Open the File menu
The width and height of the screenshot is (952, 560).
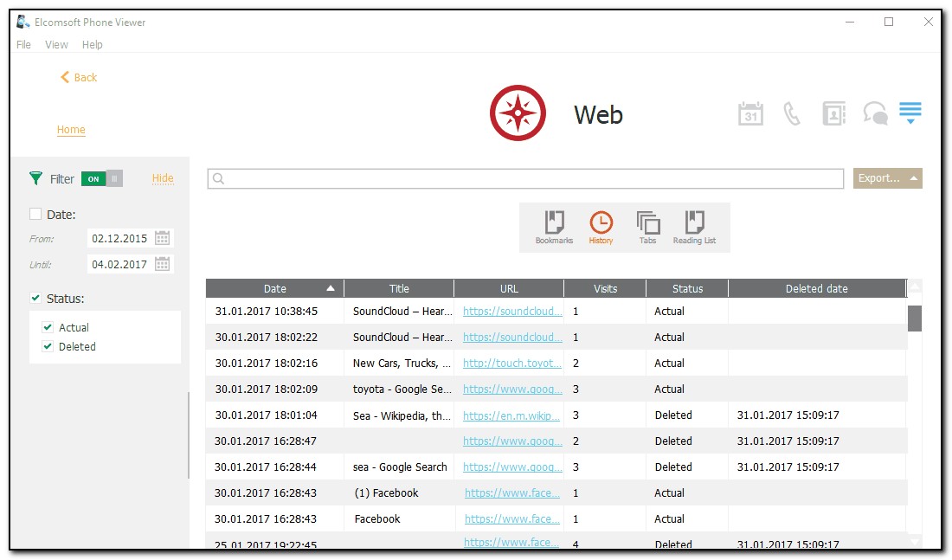click(x=23, y=44)
